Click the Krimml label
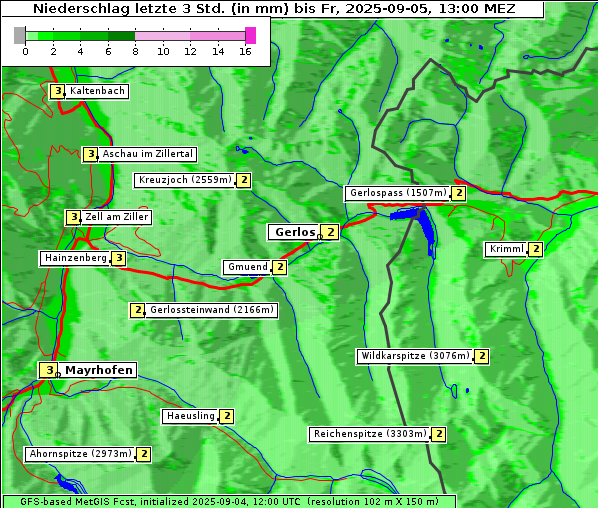 point(506,249)
